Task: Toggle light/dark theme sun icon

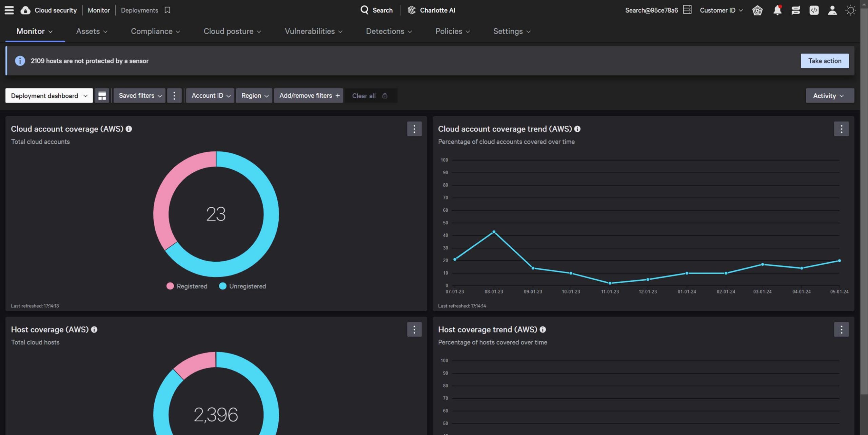Action: click(850, 10)
